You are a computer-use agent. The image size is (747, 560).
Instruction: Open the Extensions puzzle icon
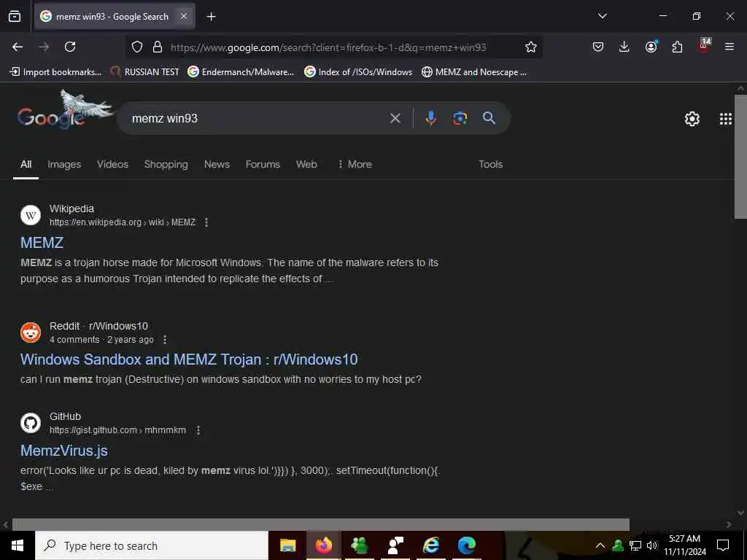click(x=677, y=47)
